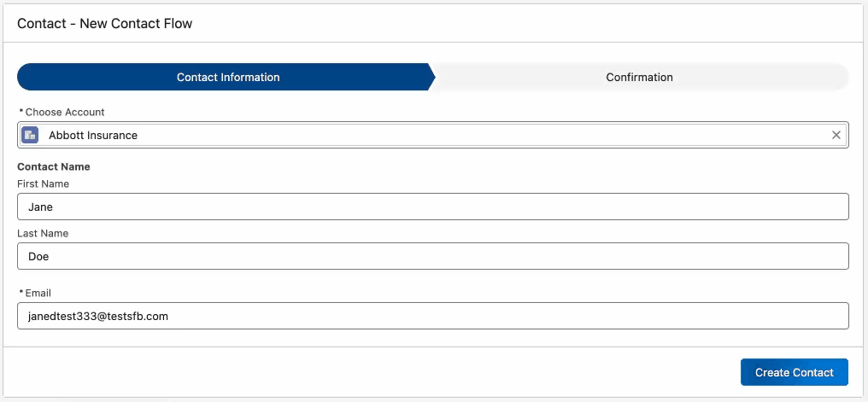Focus the First Name input field
Screen dimensions: 868x402
(432, 207)
